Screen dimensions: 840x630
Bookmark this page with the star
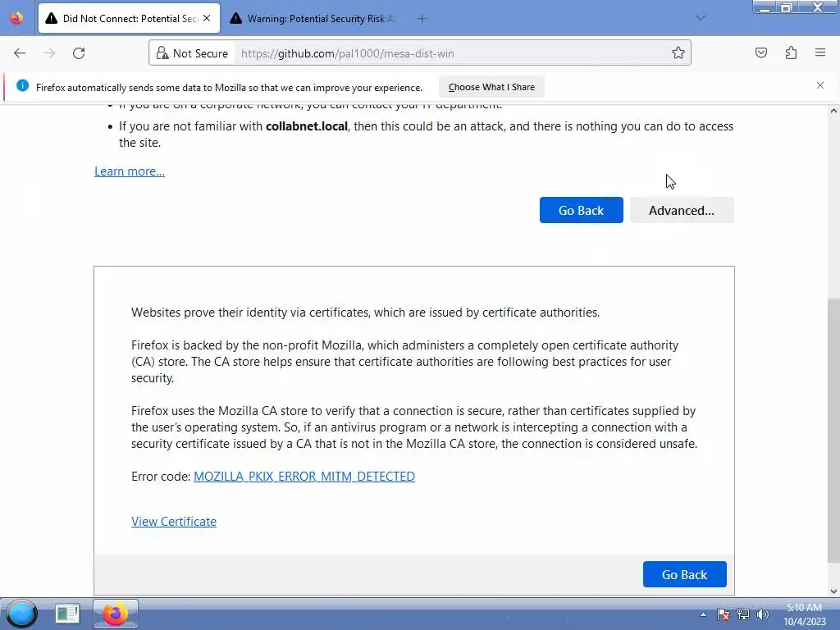[x=678, y=52]
